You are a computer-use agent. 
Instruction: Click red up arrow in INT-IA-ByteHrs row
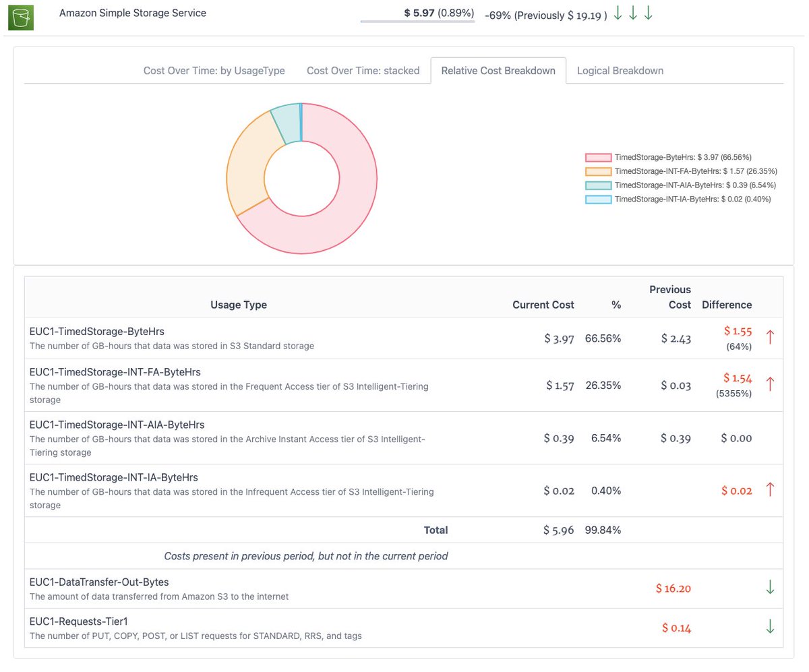(770, 490)
